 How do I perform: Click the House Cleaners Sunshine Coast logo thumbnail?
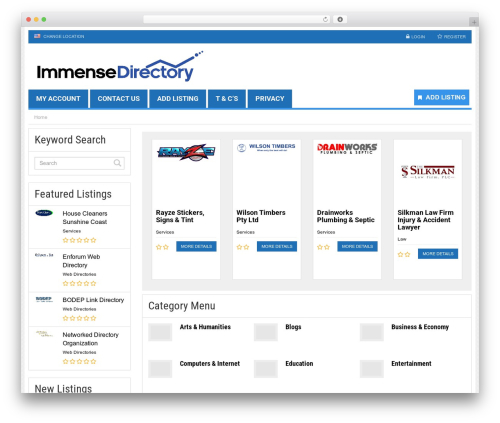tap(44, 213)
